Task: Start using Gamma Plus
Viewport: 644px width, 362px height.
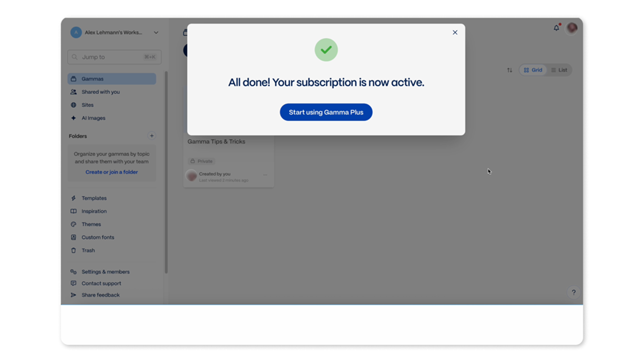Action: (326, 112)
